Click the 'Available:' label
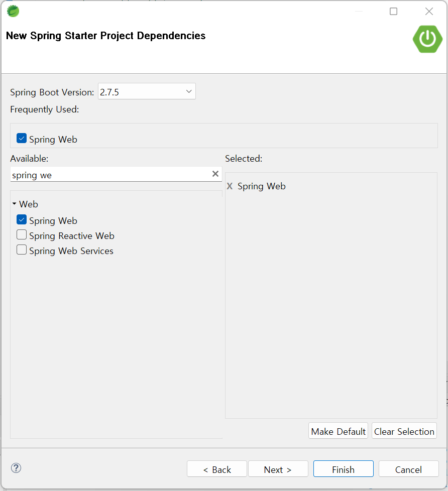The height and width of the screenshot is (491, 448). point(29,159)
